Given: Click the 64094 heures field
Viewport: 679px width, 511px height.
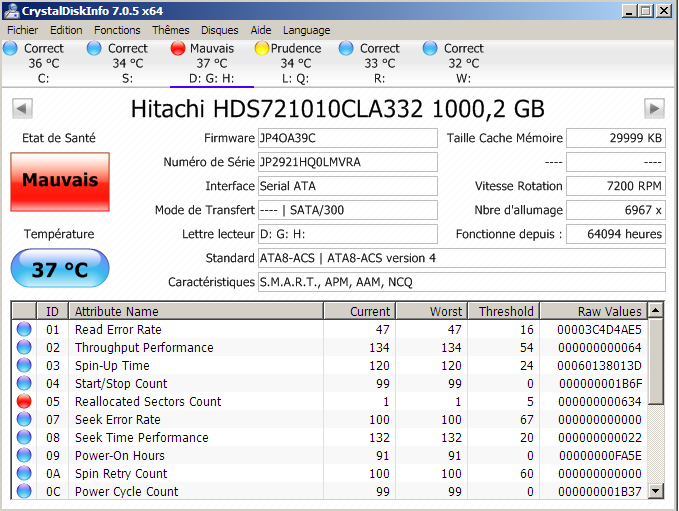Looking at the screenshot, I should click(x=616, y=234).
